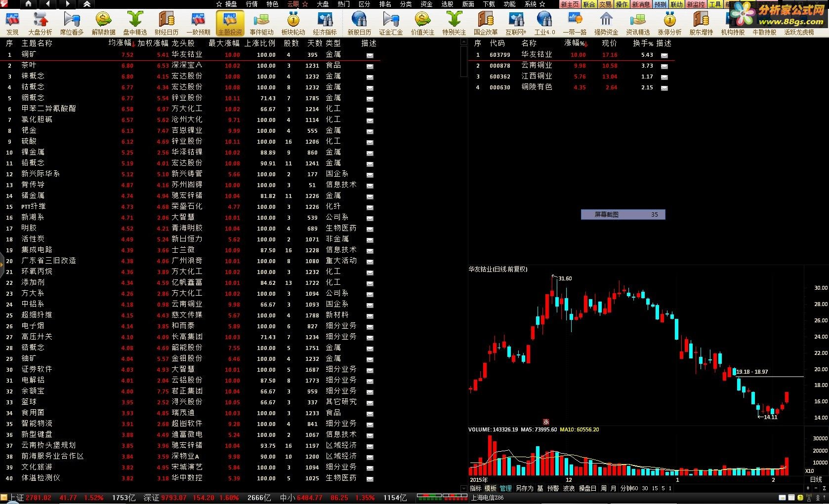829x504 pixels.
Task: Open 一带一路 toolbar icon
Action: pos(575,24)
